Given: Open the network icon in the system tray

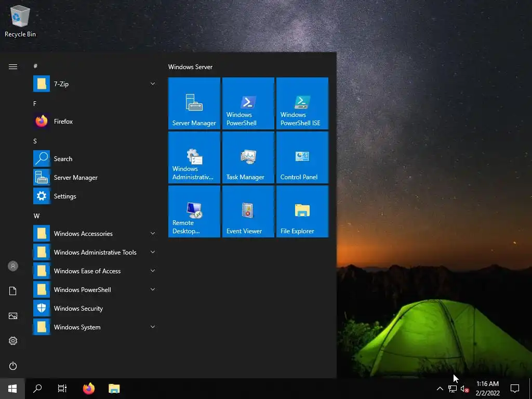Looking at the screenshot, I should (453, 389).
